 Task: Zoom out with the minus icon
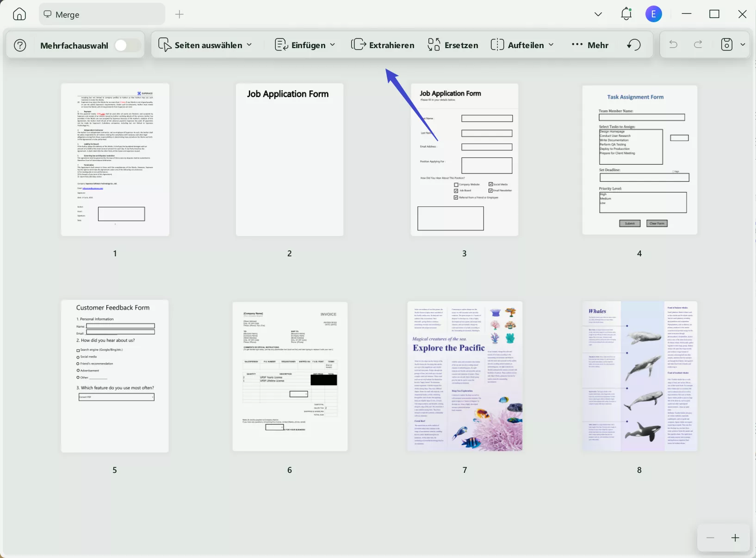710,538
